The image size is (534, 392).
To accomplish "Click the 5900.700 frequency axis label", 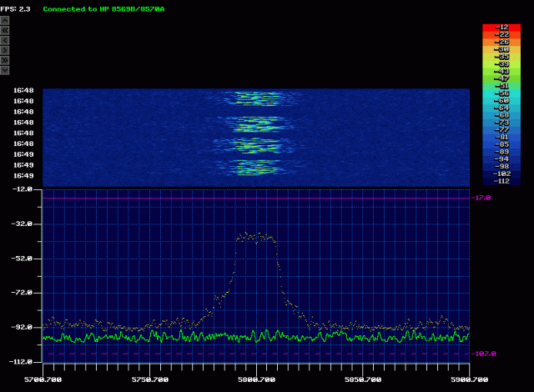I will (469, 379).
